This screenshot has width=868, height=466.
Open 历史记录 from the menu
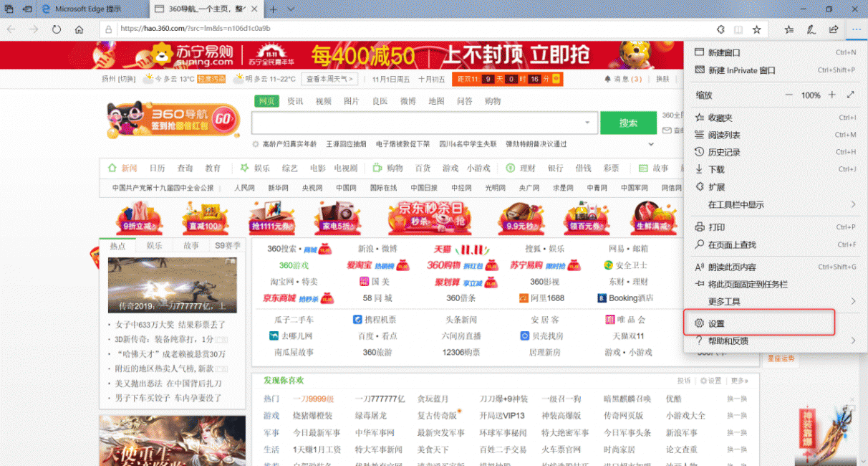(x=776, y=152)
